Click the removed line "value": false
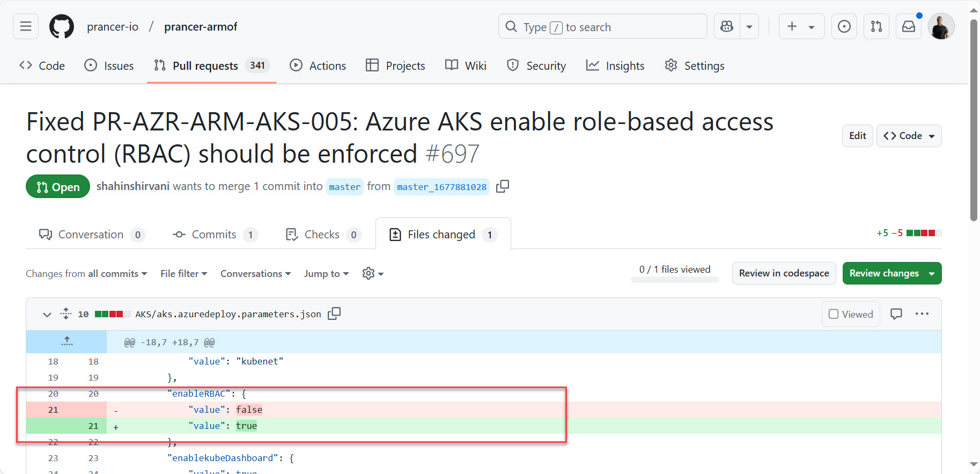 (484, 410)
